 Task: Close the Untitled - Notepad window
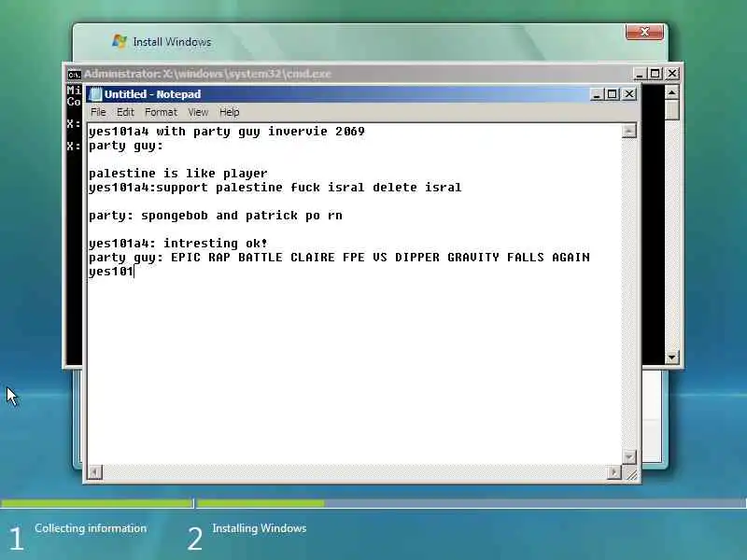coord(629,94)
